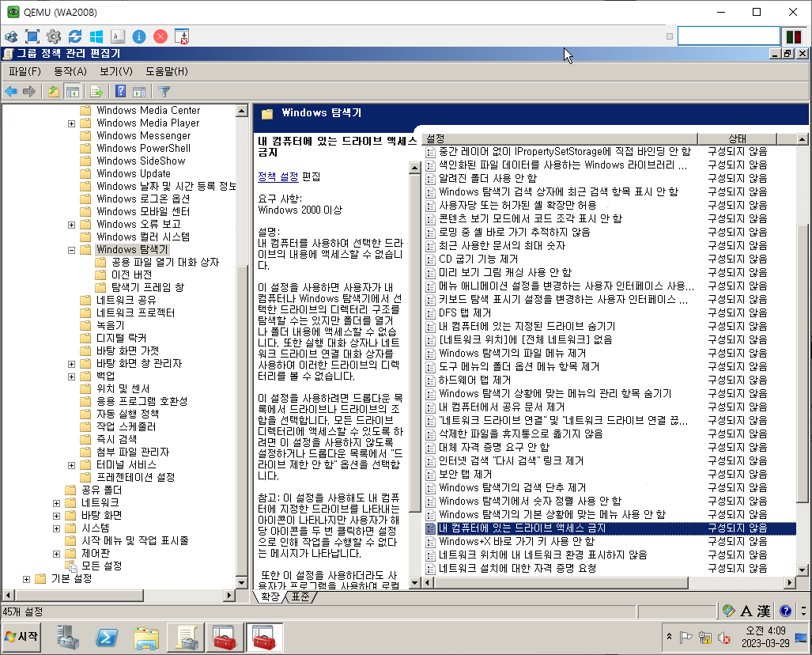812x655 pixels.
Task: Select the 공용 파일 열기 대화 상자 folder
Action: 164,262
